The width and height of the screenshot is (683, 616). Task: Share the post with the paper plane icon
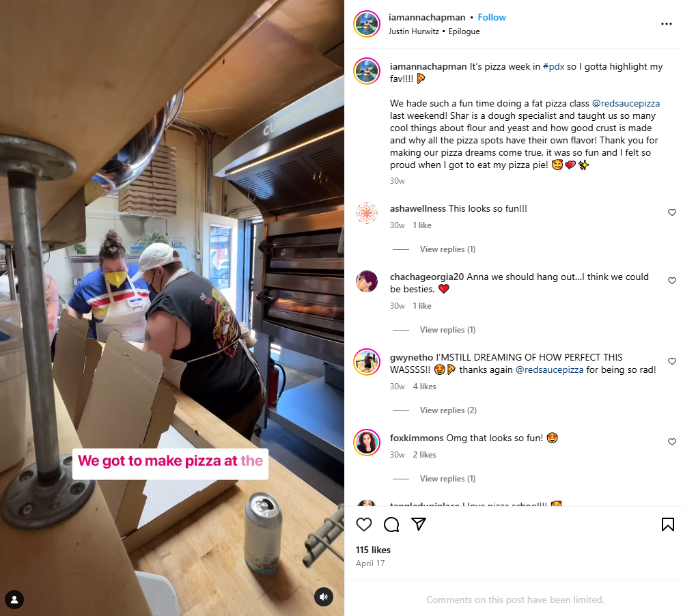pos(419,524)
